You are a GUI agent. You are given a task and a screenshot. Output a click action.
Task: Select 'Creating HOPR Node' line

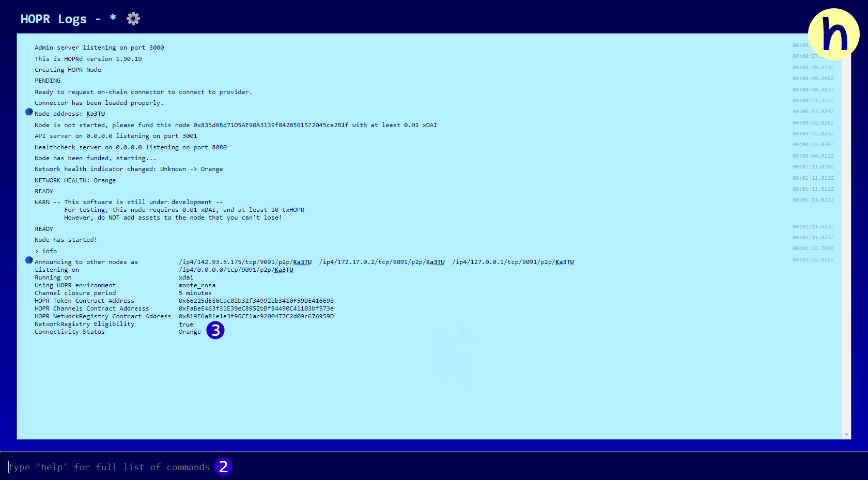point(68,70)
